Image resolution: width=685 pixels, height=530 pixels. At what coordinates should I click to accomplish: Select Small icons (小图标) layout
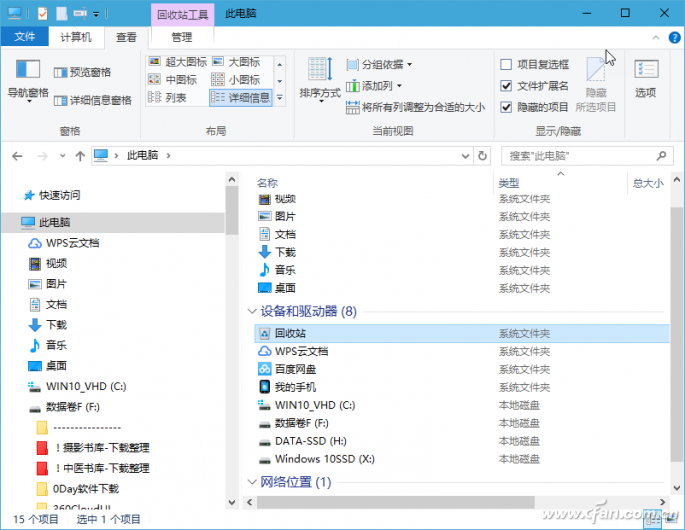236,80
